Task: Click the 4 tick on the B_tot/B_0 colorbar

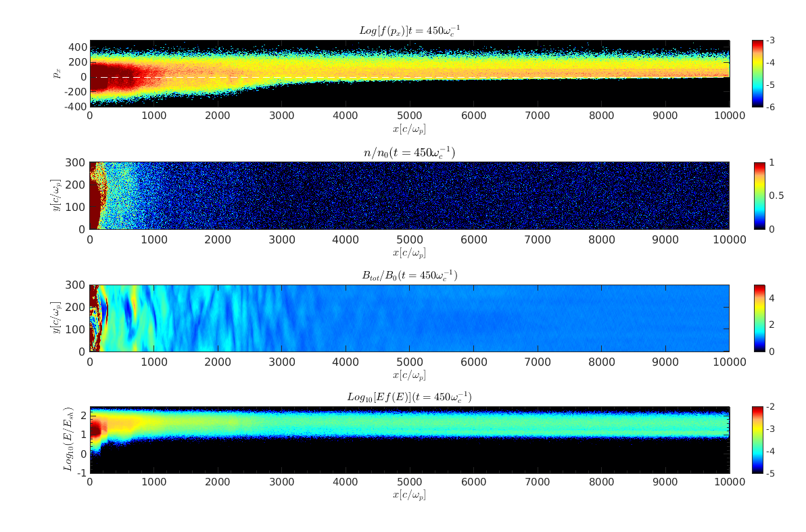Action: (772, 298)
